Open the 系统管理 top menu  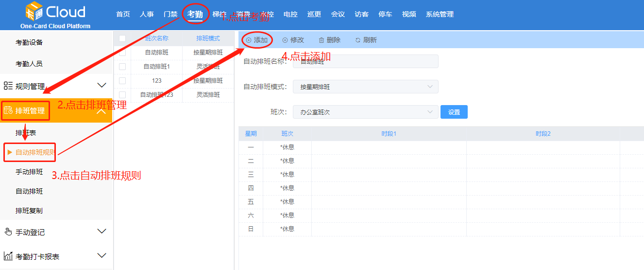pyautogui.click(x=440, y=14)
